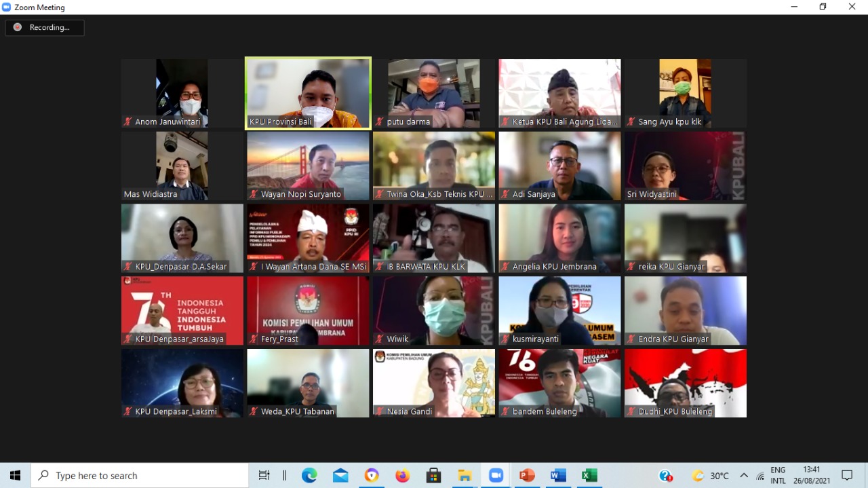
Task: Open the notification center icon
Action: click(847, 476)
